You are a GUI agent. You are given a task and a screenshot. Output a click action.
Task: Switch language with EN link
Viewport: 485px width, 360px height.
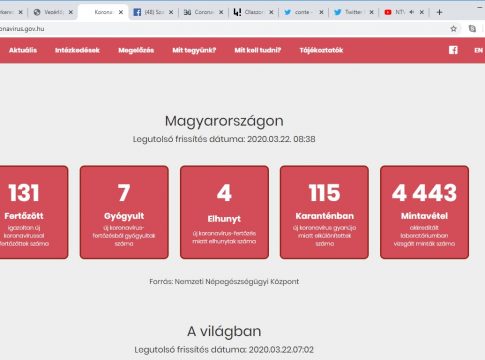click(478, 50)
